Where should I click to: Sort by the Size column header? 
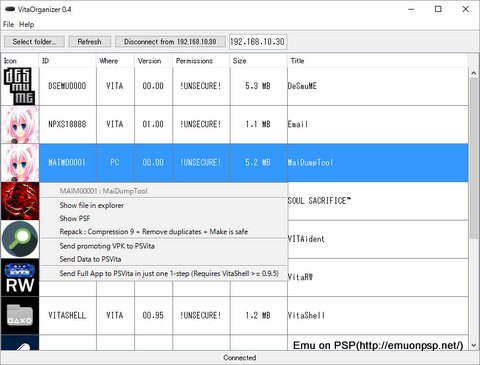(x=259, y=61)
